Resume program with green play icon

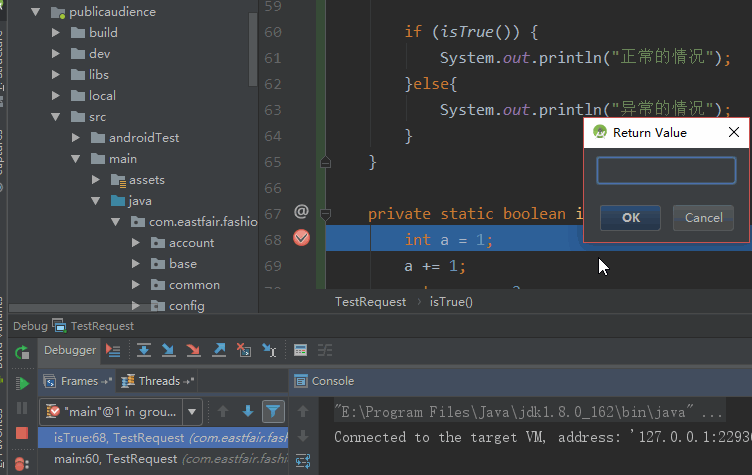pyautogui.click(x=22, y=383)
